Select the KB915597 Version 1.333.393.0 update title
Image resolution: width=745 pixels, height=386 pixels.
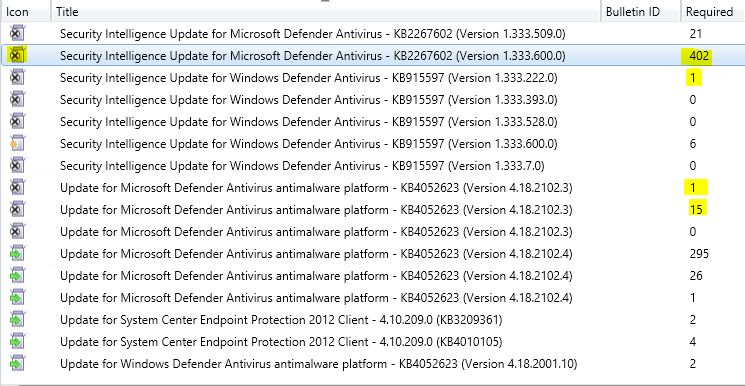pos(309,100)
